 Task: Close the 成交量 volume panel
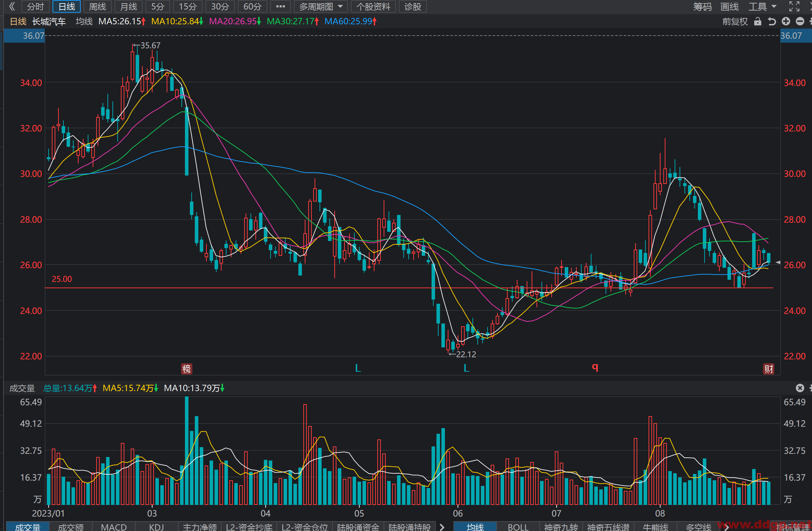[800, 388]
